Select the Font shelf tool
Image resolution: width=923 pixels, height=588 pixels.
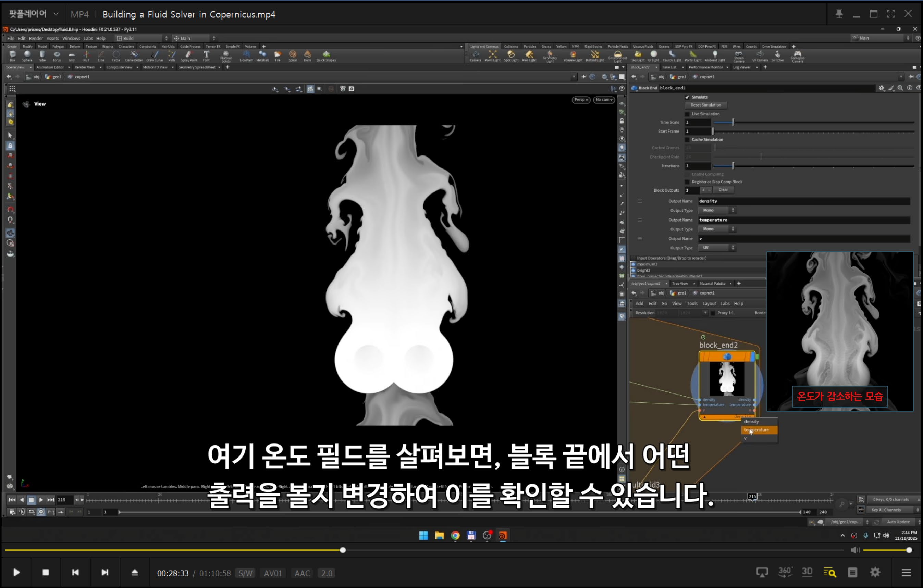click(206, 56)
